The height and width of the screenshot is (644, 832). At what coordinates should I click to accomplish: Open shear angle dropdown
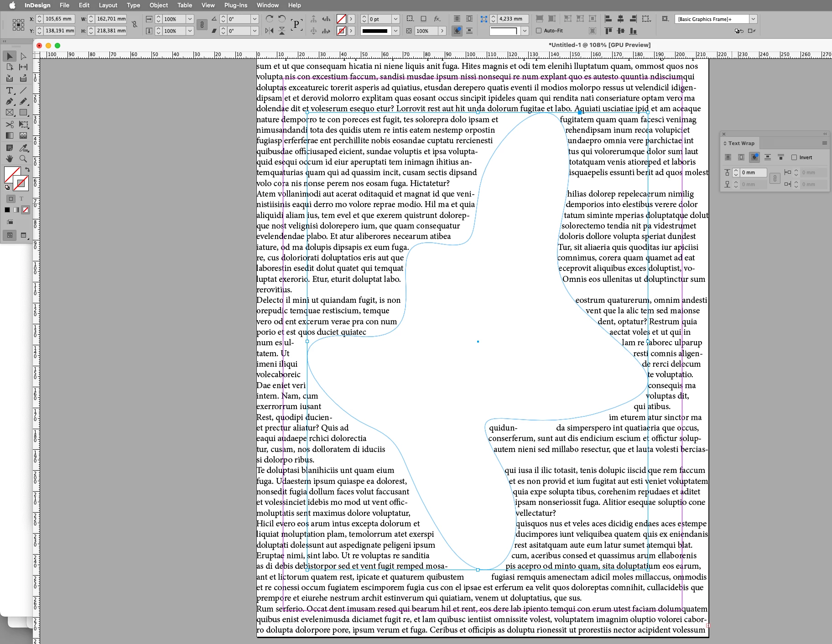click(x=255, y=31)
